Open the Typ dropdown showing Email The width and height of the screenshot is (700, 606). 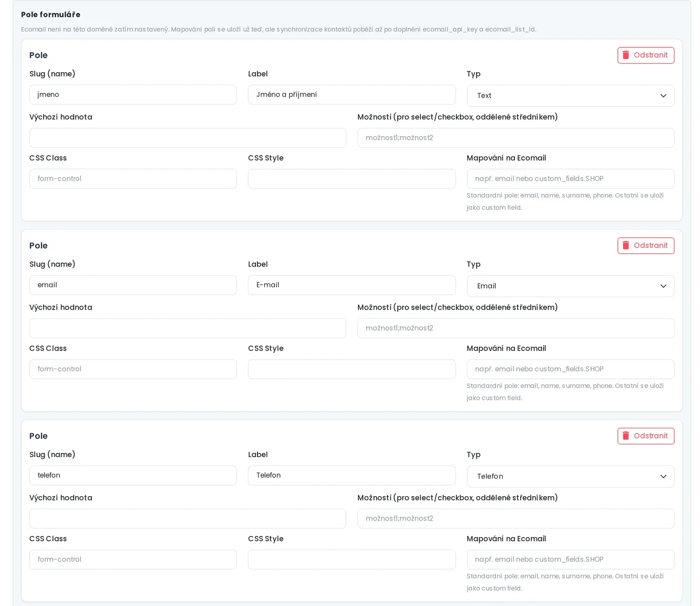pos(570,286)
